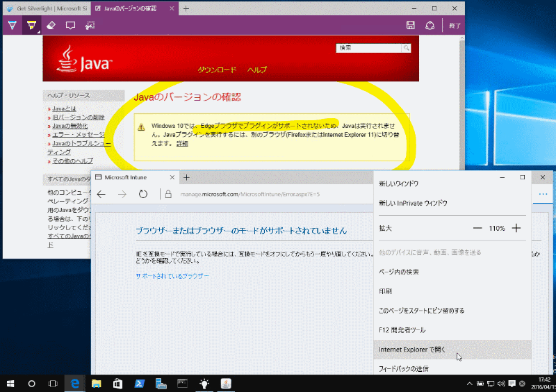Open Java icon on taskbar

(x=226, y=384)
